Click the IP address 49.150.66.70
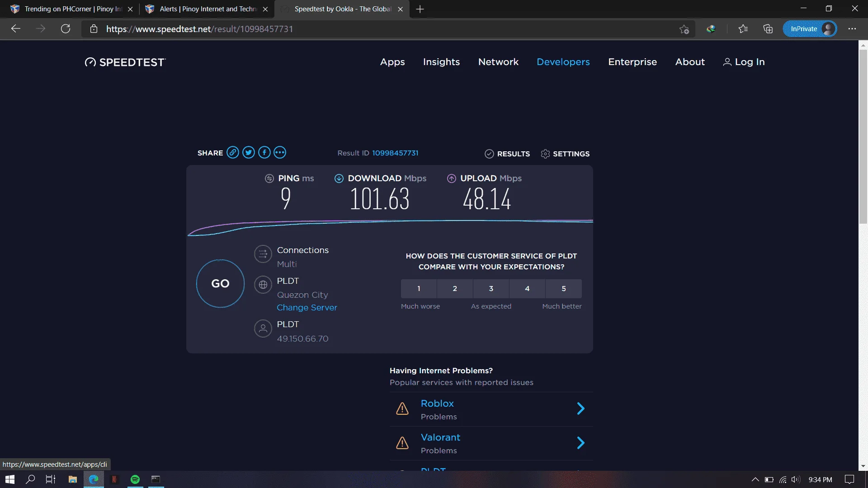Viewport: 868px width, 488px height. click(x=302, y=339)
